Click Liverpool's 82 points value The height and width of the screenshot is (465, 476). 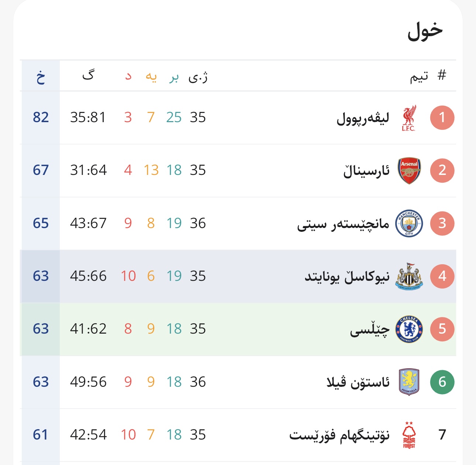pyautogui.click(x=41, y=117)
